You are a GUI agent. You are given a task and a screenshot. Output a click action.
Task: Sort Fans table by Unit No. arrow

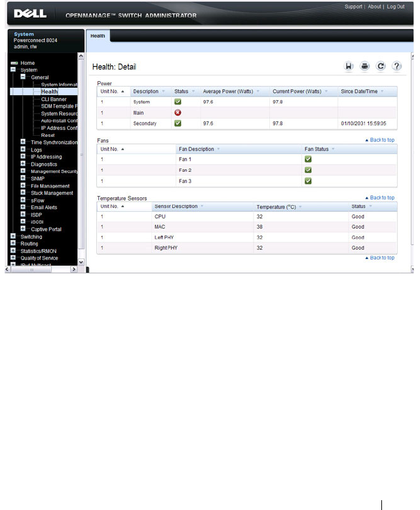click(x=123, y=149)
